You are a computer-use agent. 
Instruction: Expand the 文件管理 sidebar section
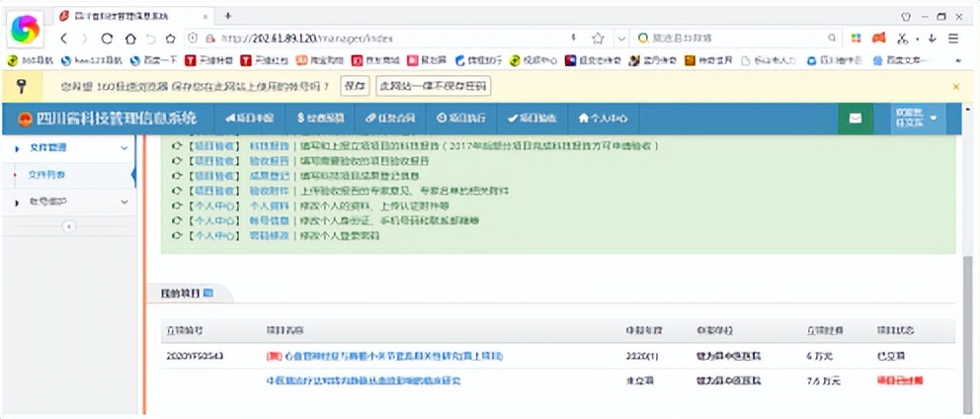69,148
